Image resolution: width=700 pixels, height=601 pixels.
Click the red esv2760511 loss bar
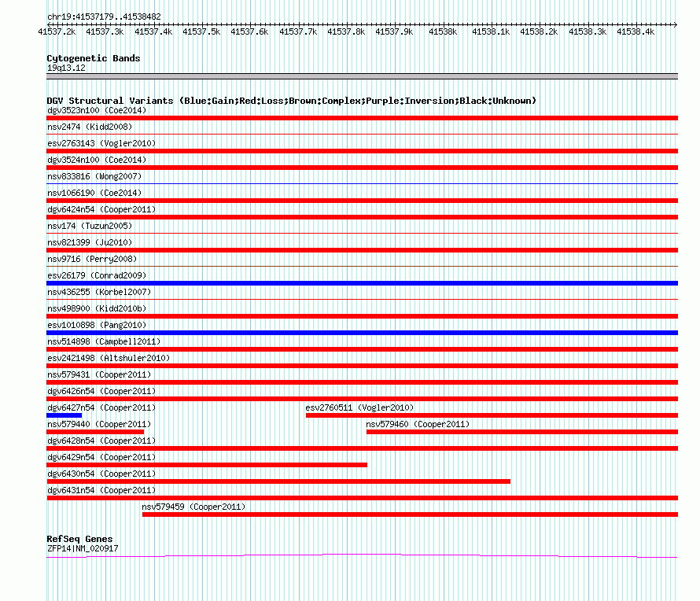492,415
